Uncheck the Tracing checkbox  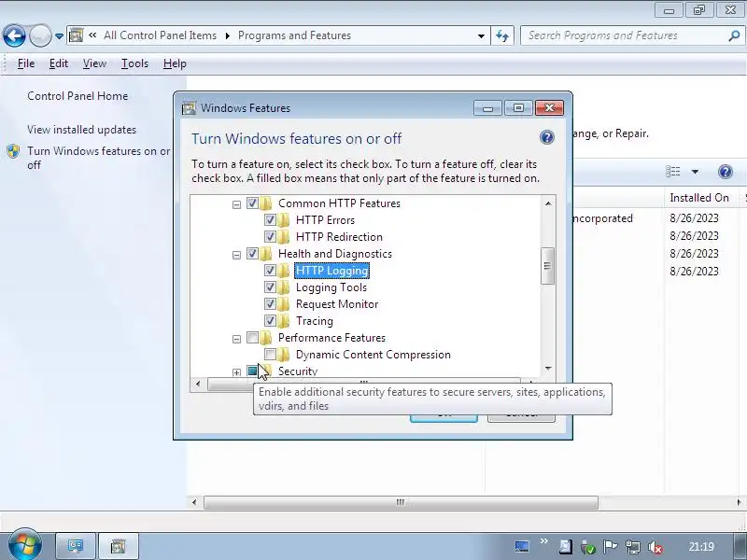point(270,320)
